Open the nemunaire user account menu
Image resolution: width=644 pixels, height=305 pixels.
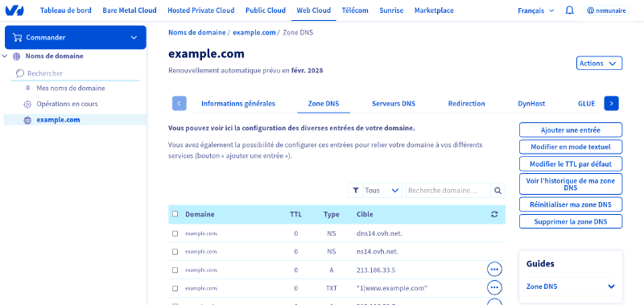tap(607, 10)
